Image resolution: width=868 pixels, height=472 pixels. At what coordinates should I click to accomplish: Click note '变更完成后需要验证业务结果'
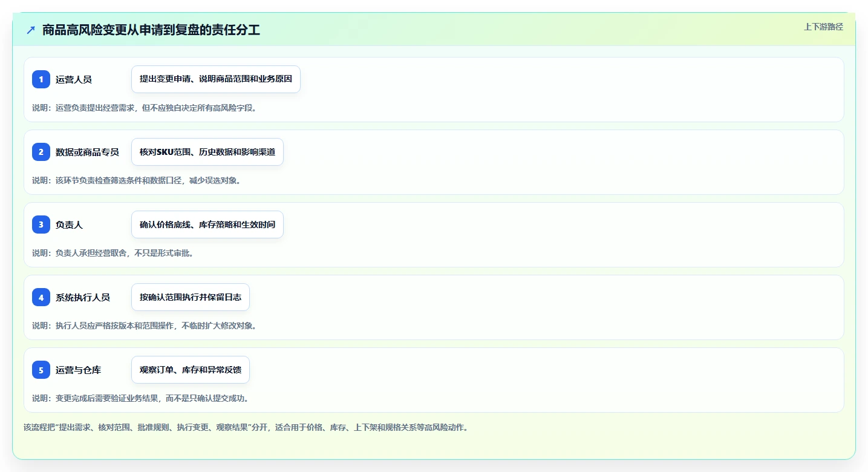(x=140, y=398)
